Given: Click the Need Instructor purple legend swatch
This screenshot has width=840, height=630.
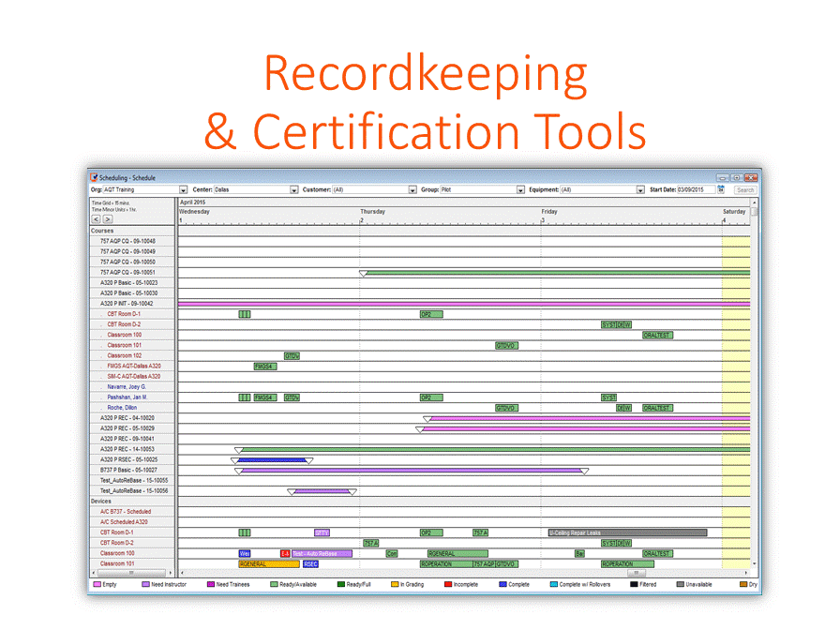Looking at the screenshot, I should point(145,584).
